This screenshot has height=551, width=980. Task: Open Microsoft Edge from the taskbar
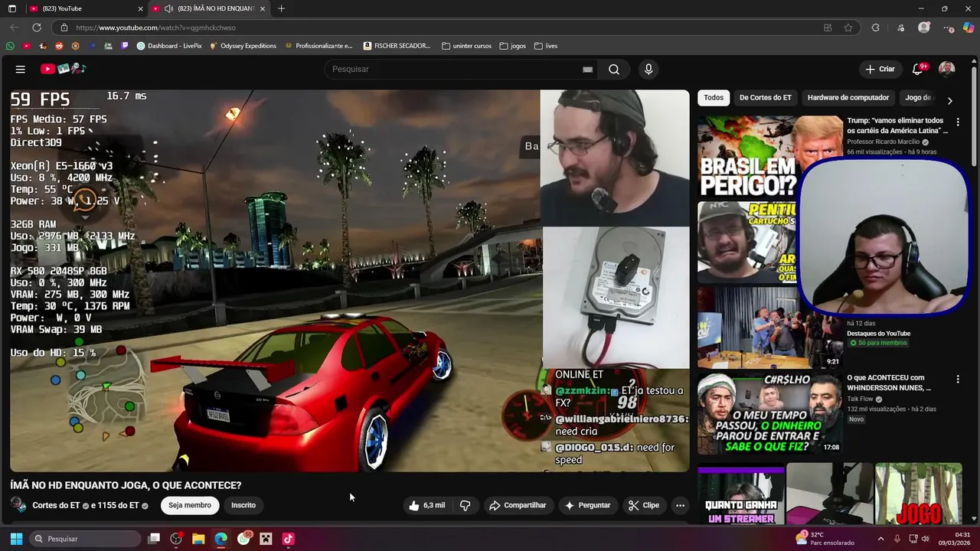click(220, 539)
